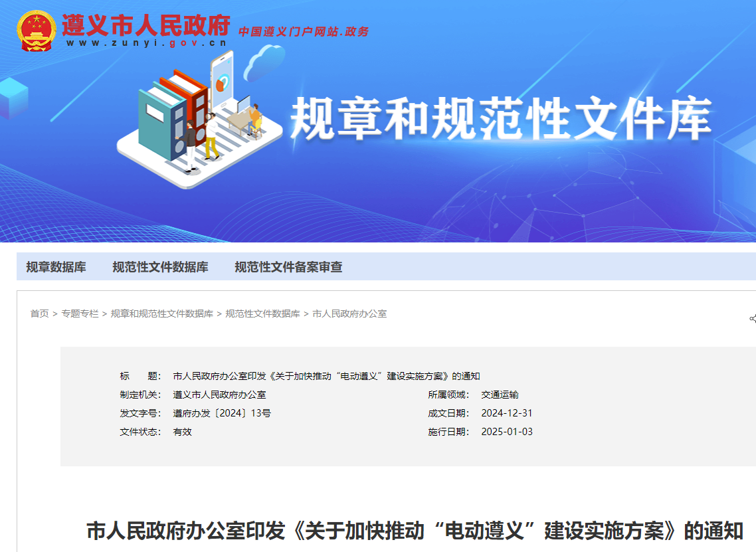The width and height of the screenshot is (756, 552).
Task: Open 市人民政府办公室 breadcrumb link
Action: (x=349, y=314)
